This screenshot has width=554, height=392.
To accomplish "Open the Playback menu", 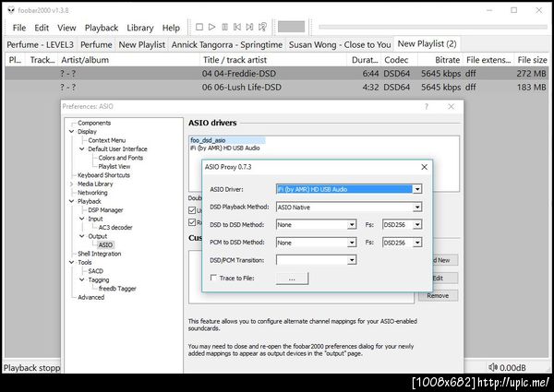I will [101, 28].
